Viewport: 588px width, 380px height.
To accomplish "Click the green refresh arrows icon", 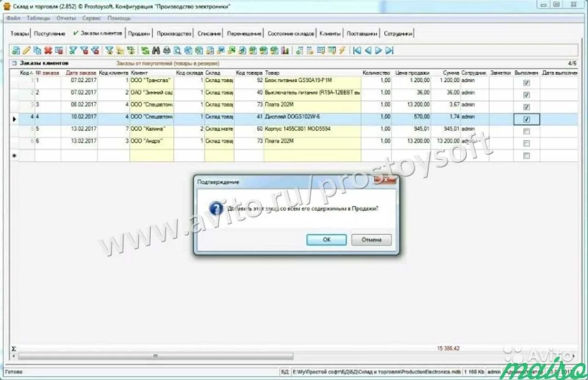I will 145,50.
